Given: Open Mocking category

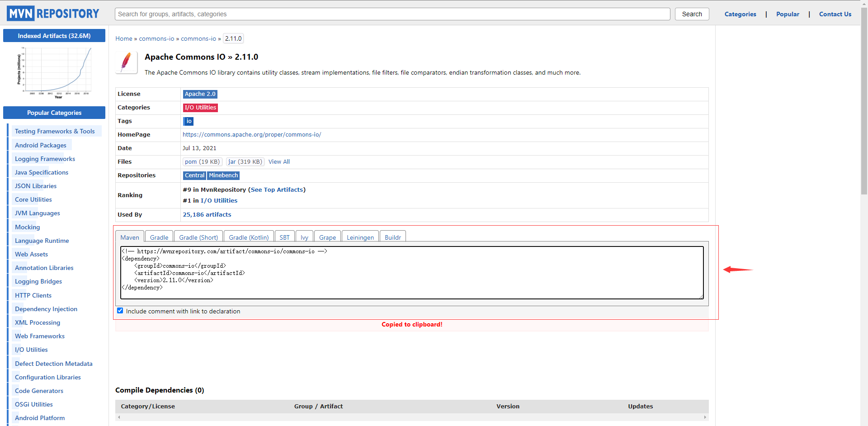Looking at the screenshot, I should pyautogui.click(x=28, y=227).
